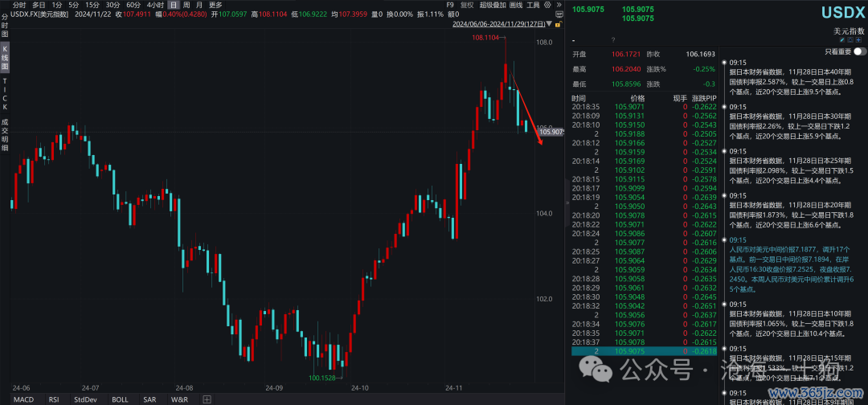868x405 pixels.
Task: Add the StdDev indicator
Action: coord(85,399)
